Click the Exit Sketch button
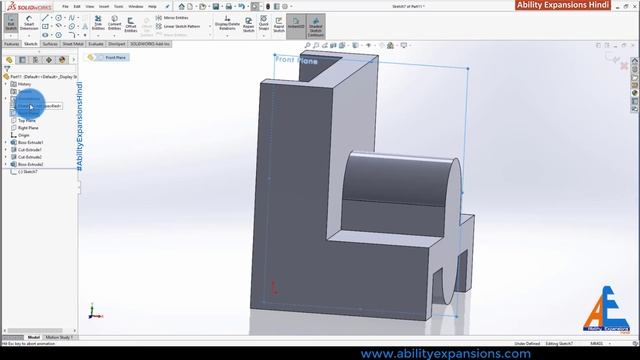Viewport: 640px width, 360px height. (11, 23)
